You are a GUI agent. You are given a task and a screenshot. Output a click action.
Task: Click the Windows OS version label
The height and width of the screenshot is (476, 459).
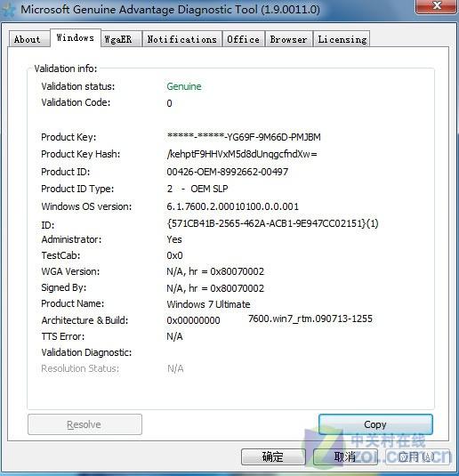pos(86,206)
